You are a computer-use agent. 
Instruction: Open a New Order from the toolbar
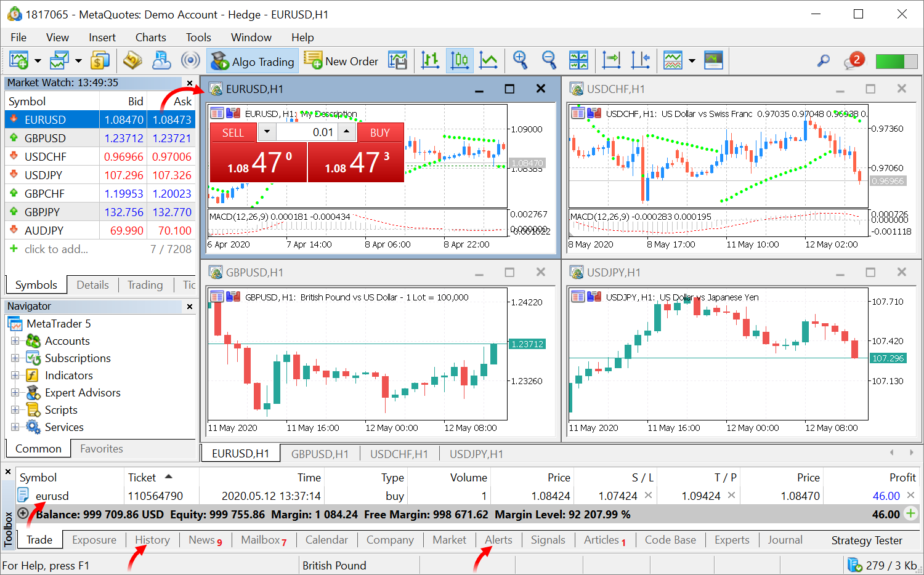tap(341, 60)
